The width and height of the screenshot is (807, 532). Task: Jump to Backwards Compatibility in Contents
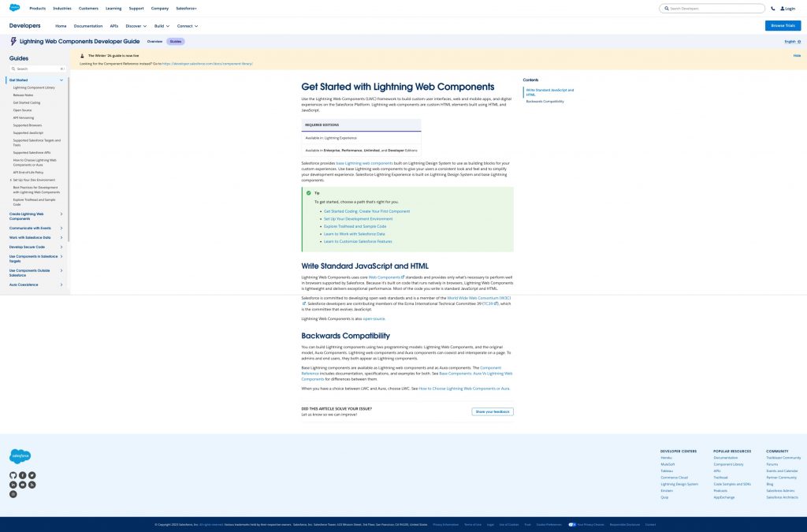click(x=545, y=102)
